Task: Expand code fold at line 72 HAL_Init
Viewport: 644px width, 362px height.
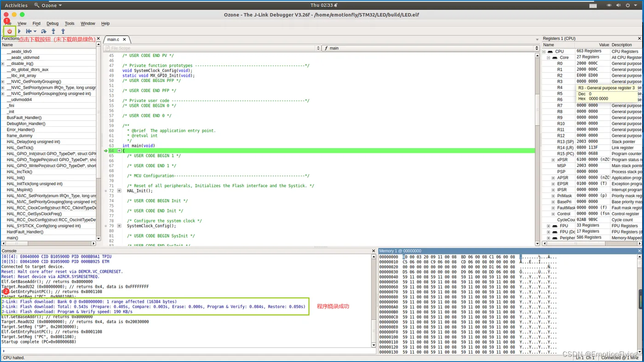Action: click(119, 191)
